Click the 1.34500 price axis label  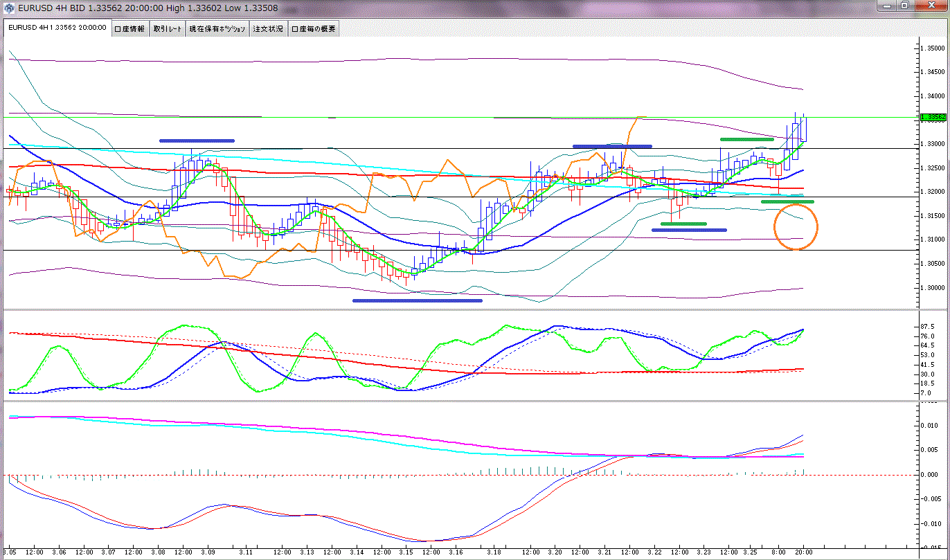(932, 72)
